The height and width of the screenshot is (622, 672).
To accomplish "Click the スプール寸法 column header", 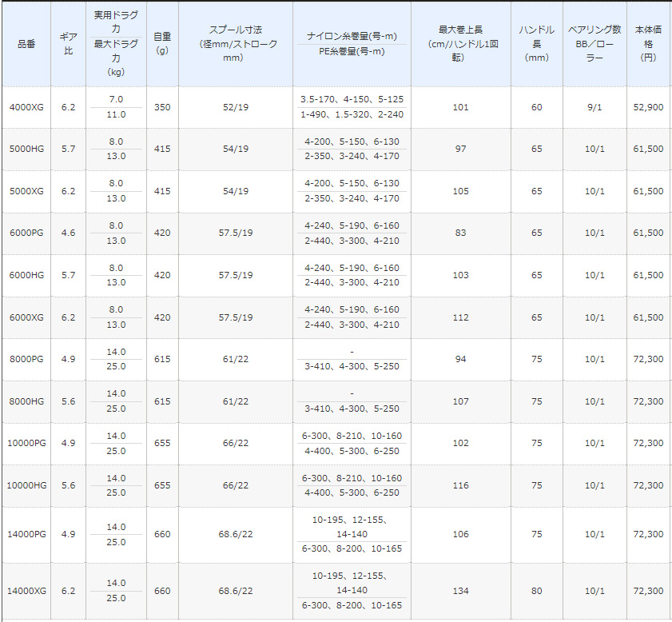I will click(x=236, y=44).
